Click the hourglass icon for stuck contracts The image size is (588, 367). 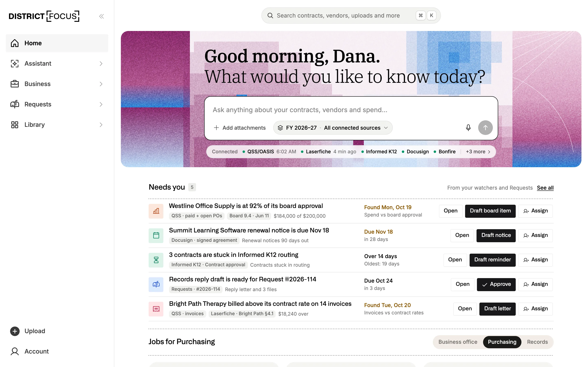pyautogui.click(x=156, y=260)
